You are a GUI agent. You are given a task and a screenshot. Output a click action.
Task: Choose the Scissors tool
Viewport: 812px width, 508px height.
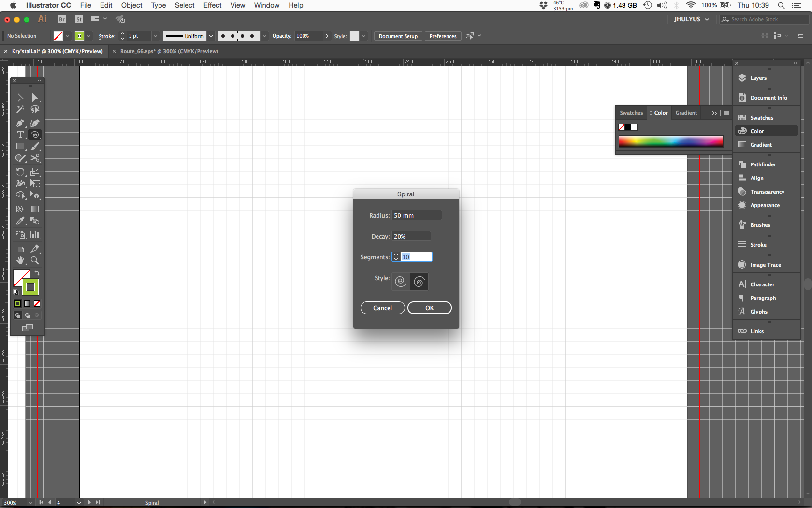point(35,158)
